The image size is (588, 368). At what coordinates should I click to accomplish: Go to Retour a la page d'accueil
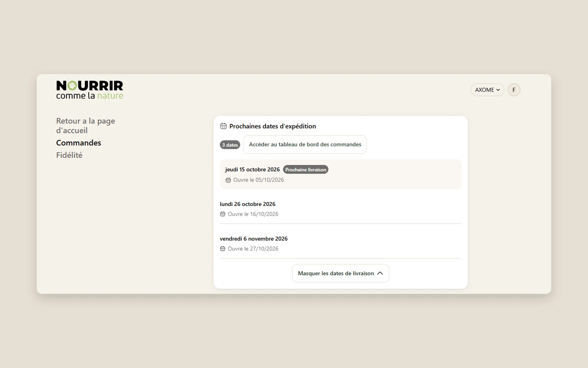[x=85, y=126]
